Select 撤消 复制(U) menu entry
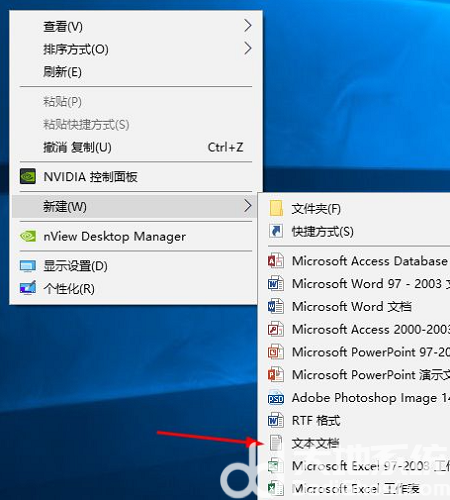Image resolution: width=450 pixels, height=500 pixels. 136,147
